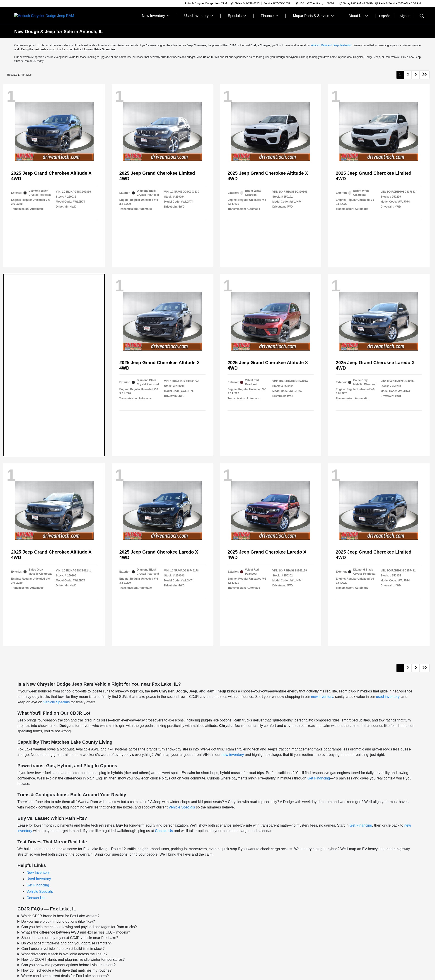Click Used Inventory in Helpful Links list
This screenshot has width=435, height=980.
(39, 879)
